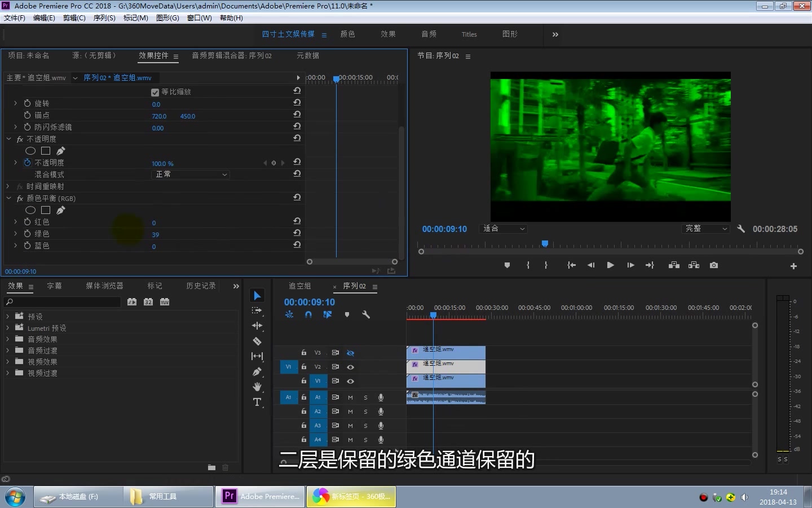Toggle 等比缩放 checkbox
Viewport: 812px width, 508px height.
pos(155,92)
